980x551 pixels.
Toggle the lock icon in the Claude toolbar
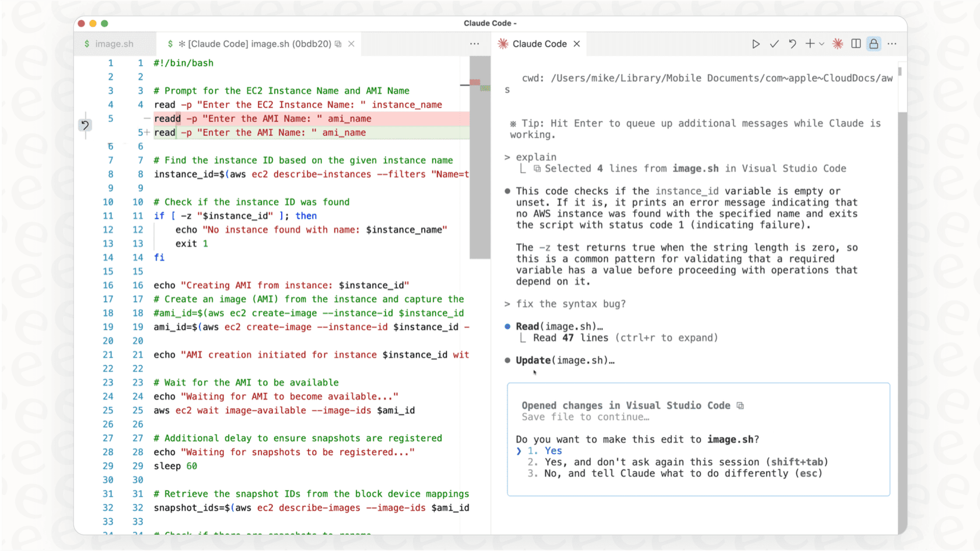click(873, 43)
